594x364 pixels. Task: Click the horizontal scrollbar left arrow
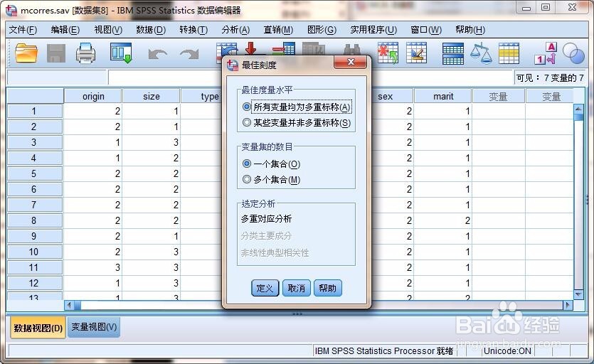(69, 305)
